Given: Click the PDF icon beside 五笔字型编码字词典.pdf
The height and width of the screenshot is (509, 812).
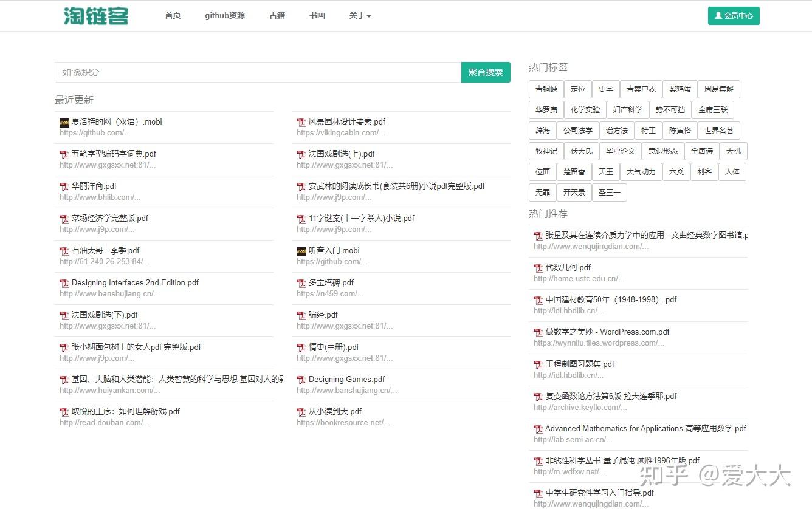Looking at the screenshot, I should pos(64,154).
